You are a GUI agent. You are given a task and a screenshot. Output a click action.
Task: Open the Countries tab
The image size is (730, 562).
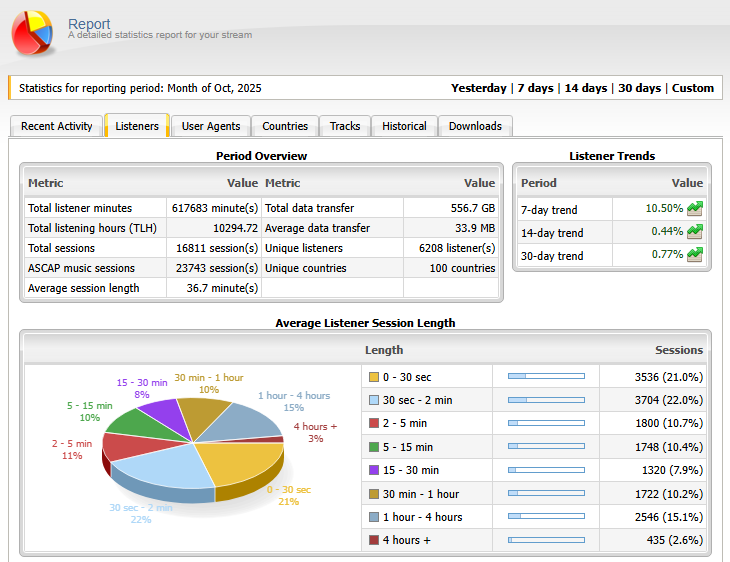285,126
